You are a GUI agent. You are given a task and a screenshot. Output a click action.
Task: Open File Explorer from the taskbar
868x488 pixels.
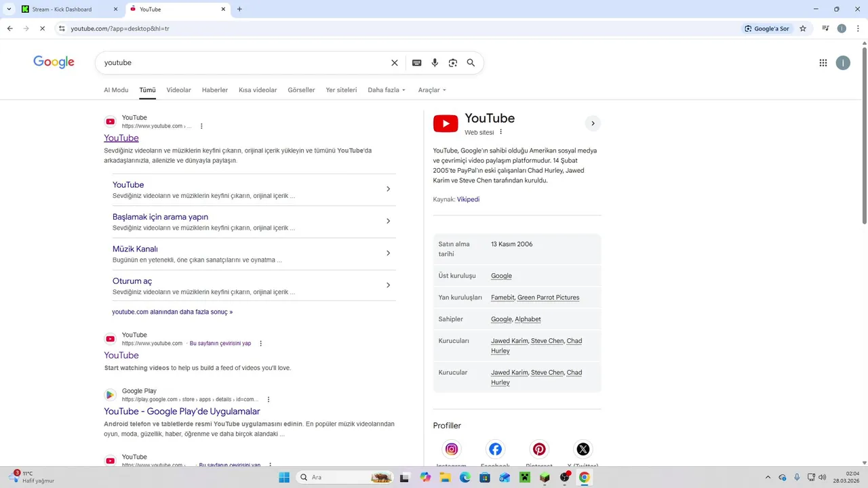tap(445, 477)
